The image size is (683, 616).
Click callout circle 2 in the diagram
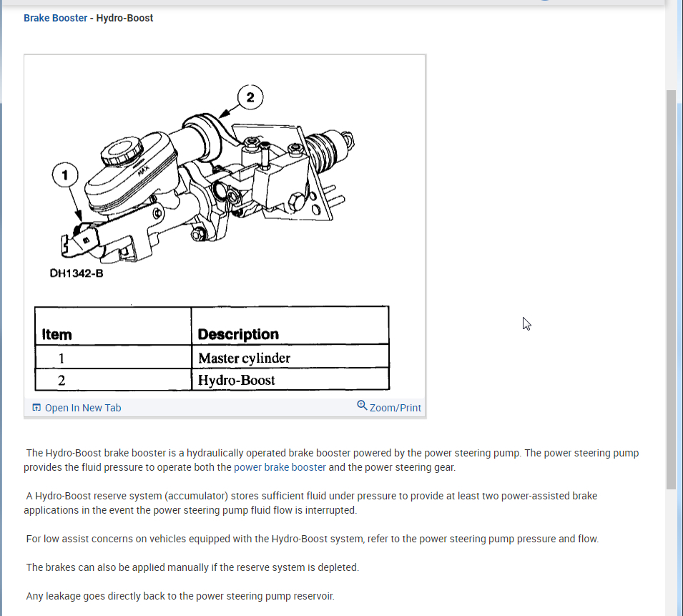[250, 97]
